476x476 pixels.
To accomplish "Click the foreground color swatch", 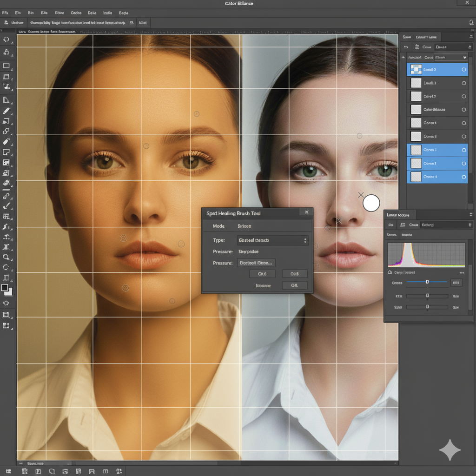I will click(x=5, y=288).
